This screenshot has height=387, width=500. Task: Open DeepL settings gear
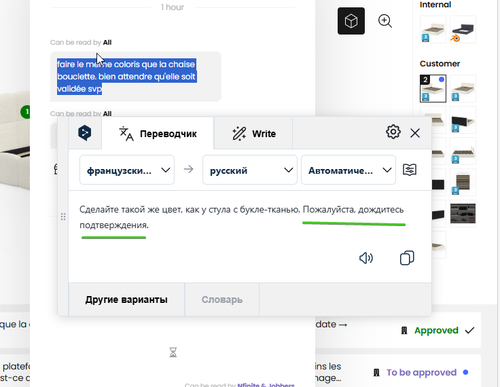tap(393, 132)
